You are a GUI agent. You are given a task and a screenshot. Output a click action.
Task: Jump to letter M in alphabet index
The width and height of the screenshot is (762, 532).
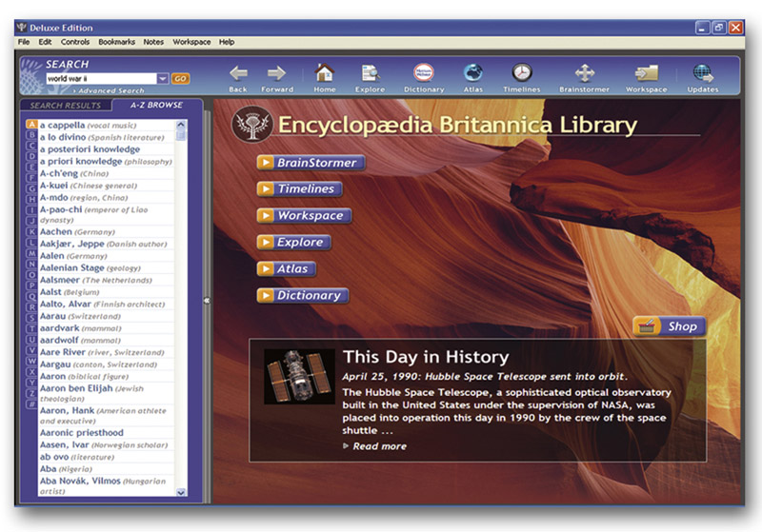pos(31,253)
